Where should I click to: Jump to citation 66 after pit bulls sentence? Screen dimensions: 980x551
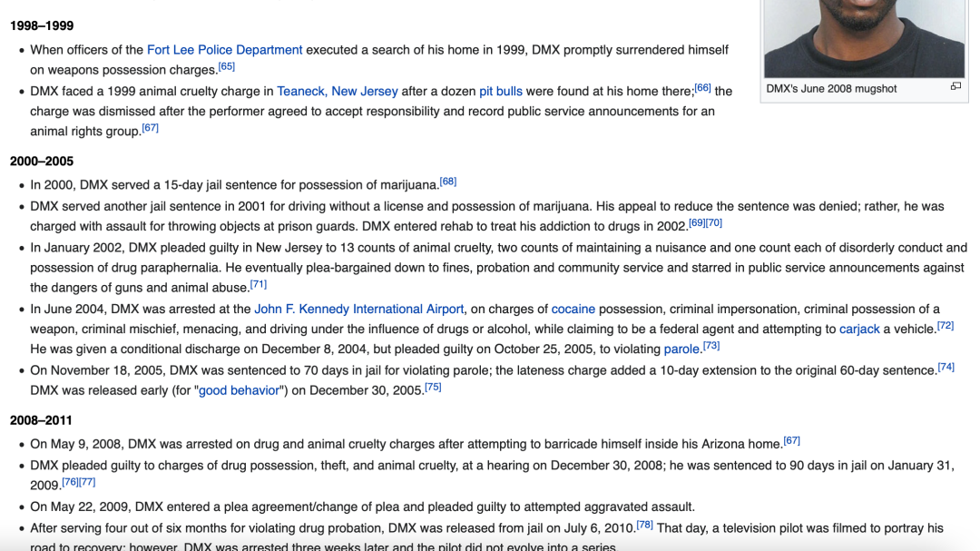(702, 87)
